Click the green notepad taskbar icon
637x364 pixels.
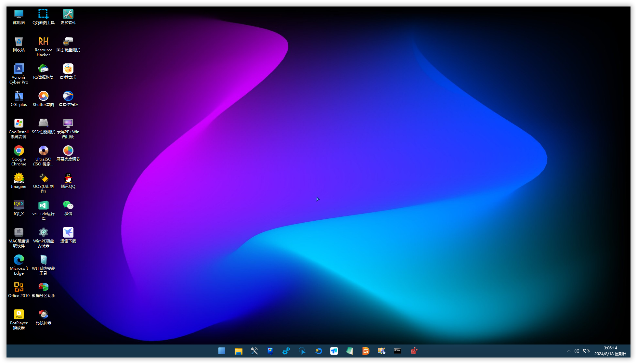[x=350, y=351]
